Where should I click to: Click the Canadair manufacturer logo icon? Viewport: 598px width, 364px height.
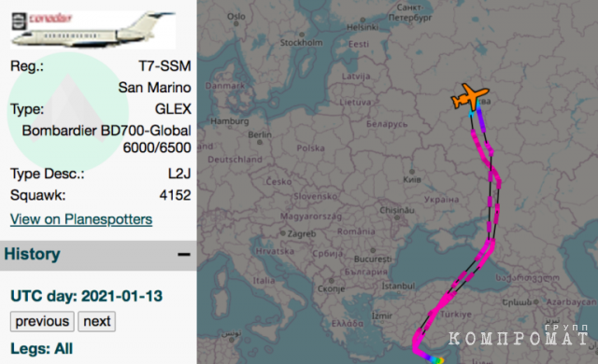pos(19,21)
